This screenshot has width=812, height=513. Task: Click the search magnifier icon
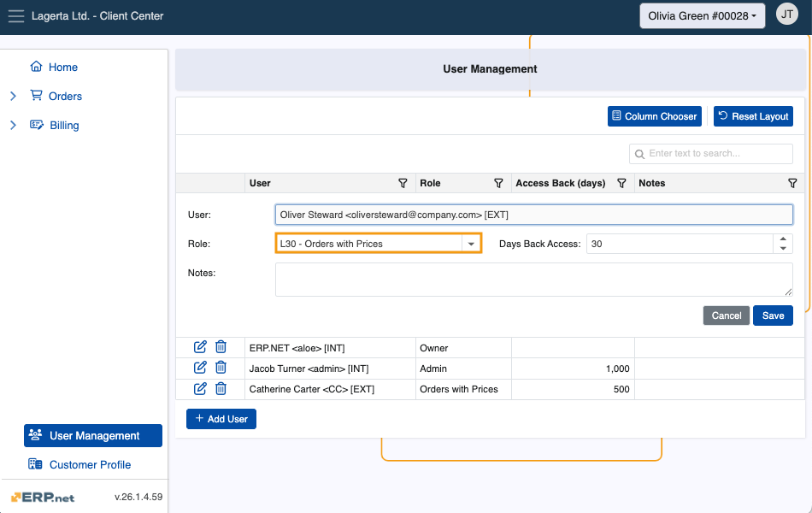[639, 154]
